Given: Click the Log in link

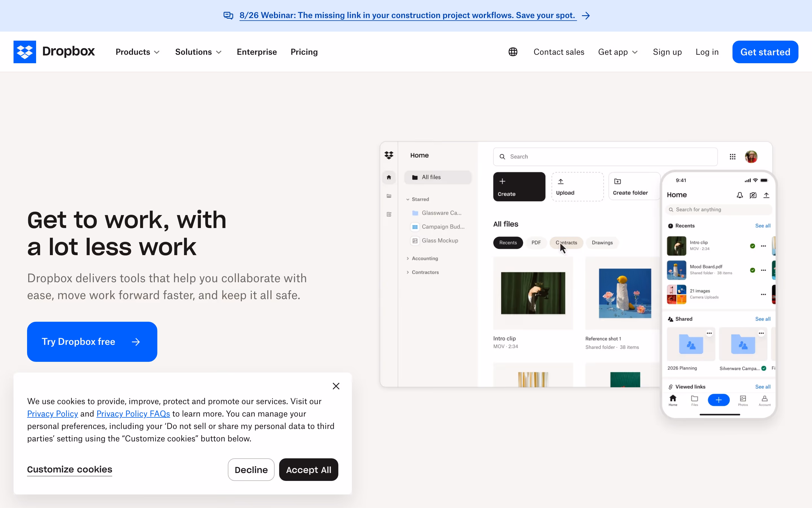Looking at the screenshot, I should [x=707, y=52].
